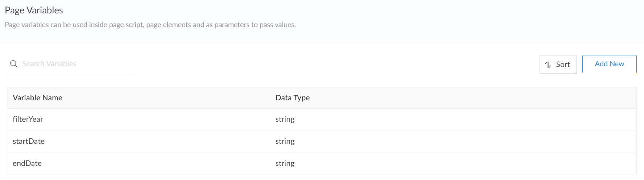The image size is (644, 180).
Task: Click the Add New button
Action: (609, 64)
